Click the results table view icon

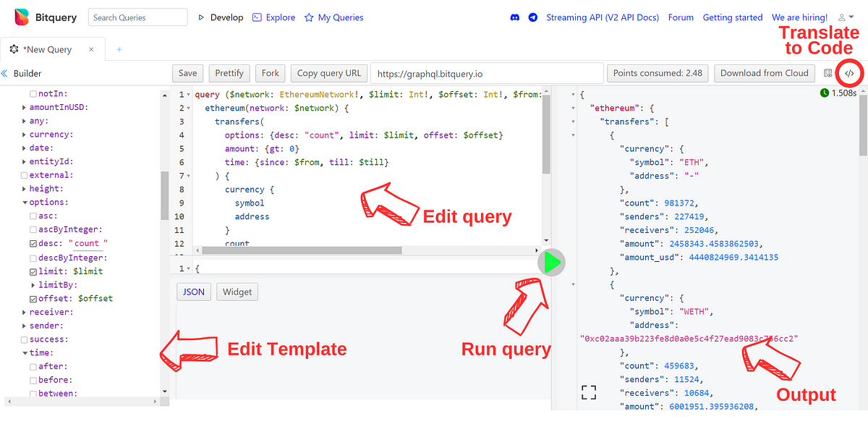[x=828, y=73]
